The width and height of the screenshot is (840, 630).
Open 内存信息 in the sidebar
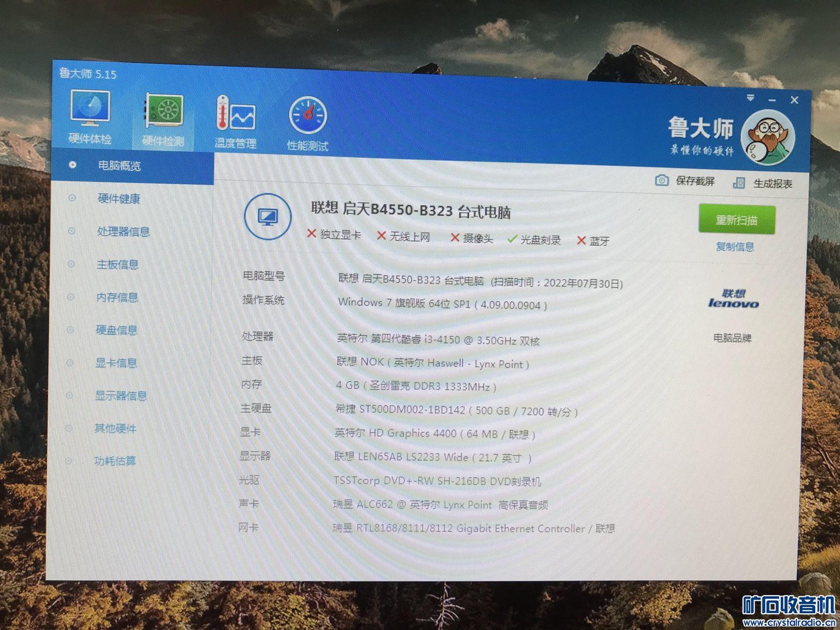point(117,297)
